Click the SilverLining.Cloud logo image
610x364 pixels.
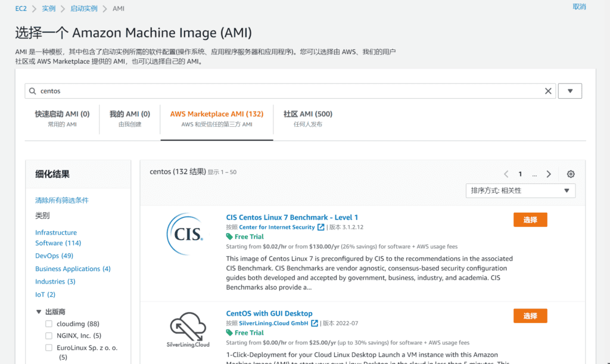[x=187, y=328]
